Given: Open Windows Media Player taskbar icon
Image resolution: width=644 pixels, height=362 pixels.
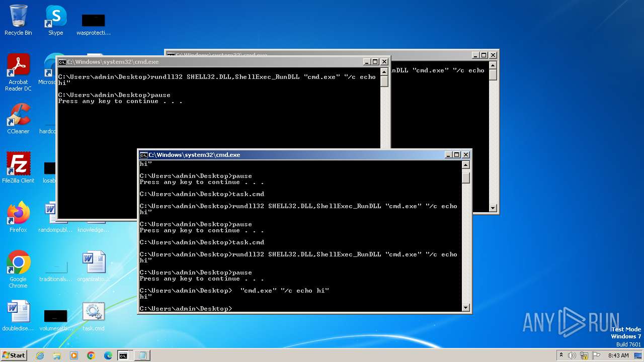Looking at the screenshot, I should (74, 355).
